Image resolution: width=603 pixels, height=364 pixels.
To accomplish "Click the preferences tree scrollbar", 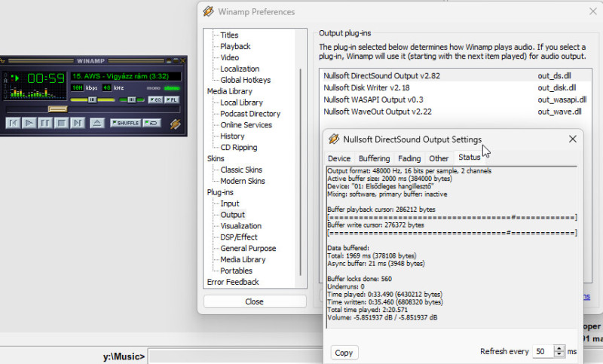I will tap(300, 172).
